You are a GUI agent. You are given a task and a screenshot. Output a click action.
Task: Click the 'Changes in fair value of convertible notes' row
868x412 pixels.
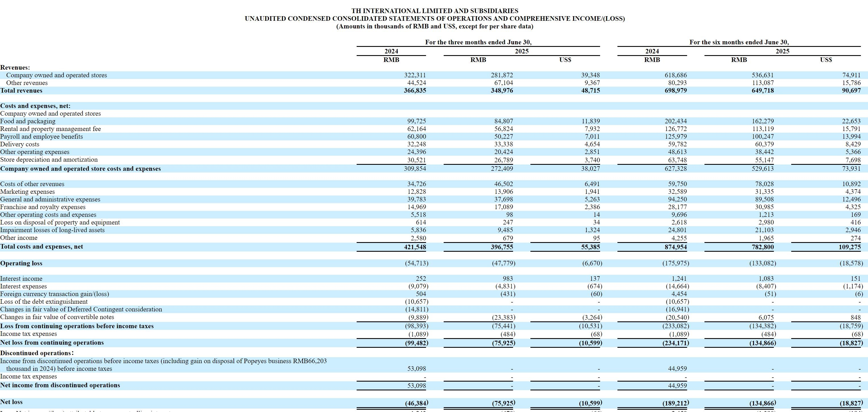tap(57, 317)
